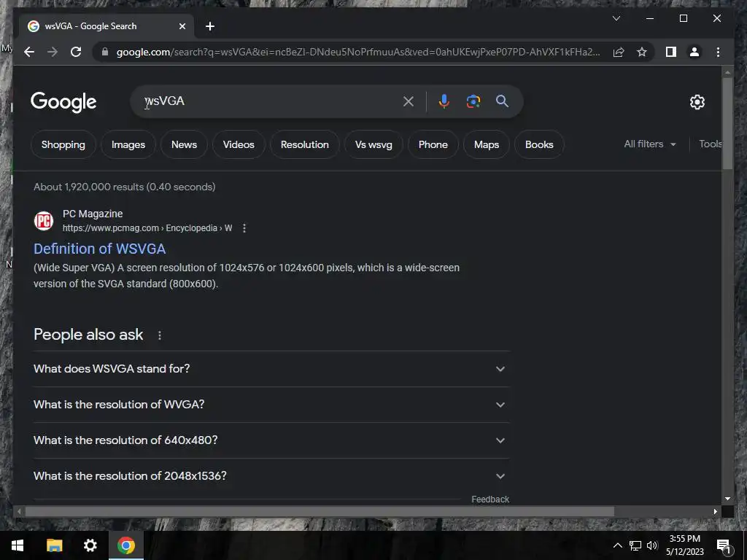Screen dimensions: 747x560
Task: Open network status tray icon
Action: point(635,545)
